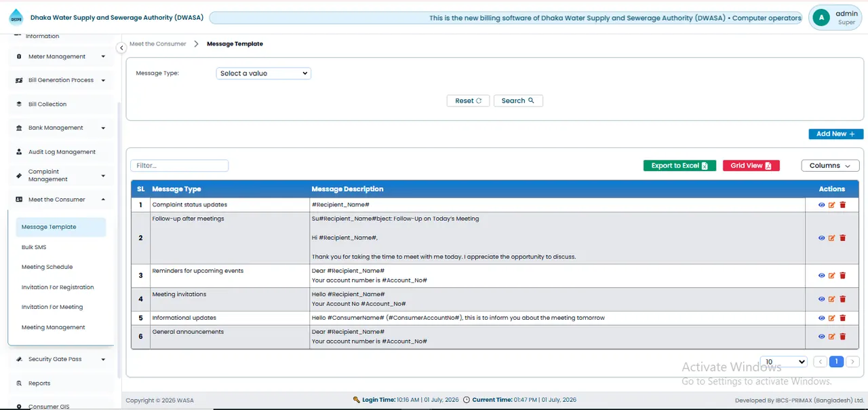The height and width of the screenshot is (410, 868).
Task: Switch to Grid View
Action: 751,166
